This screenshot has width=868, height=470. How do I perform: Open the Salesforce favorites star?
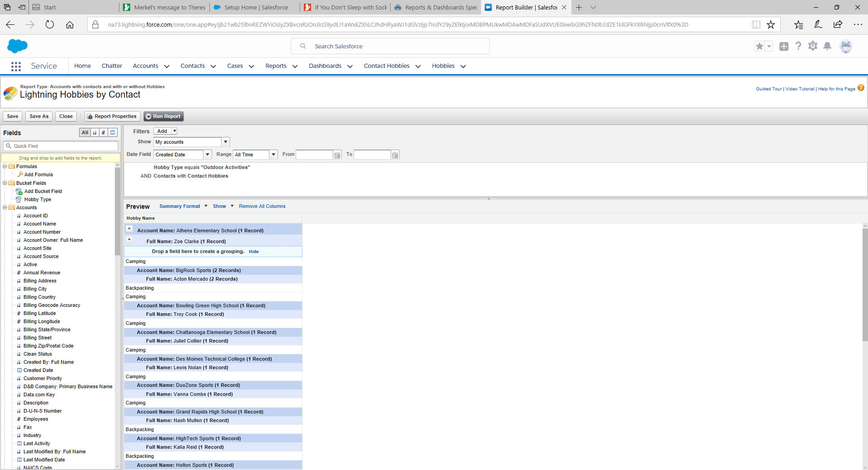click(x=759, y=46)
